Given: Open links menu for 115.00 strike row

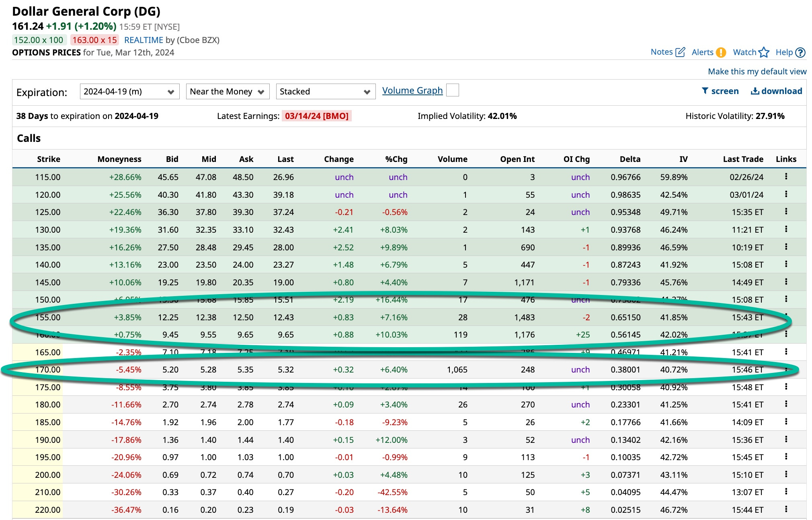Looking at the screenshot, I should click(x=786, y=176).
